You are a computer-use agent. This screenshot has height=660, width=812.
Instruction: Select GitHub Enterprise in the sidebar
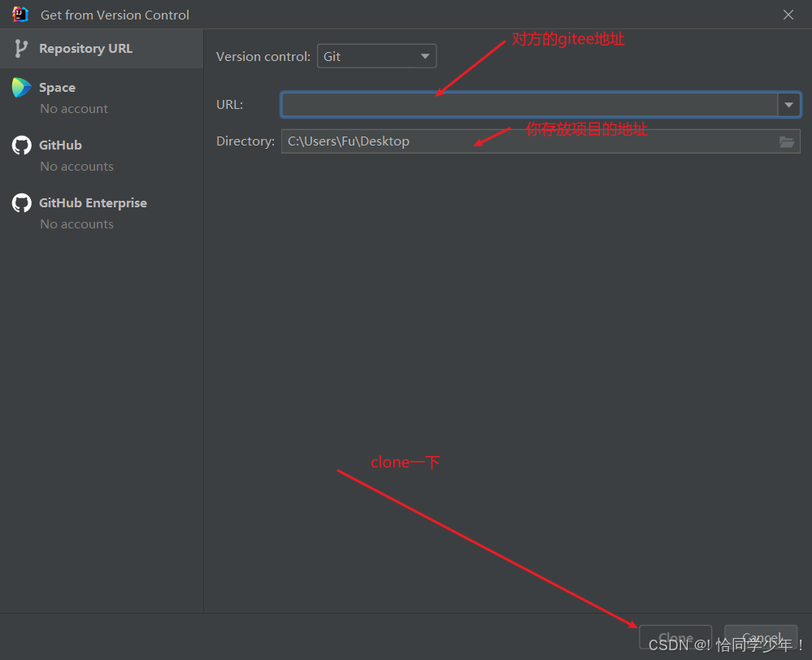coord(102,212)
